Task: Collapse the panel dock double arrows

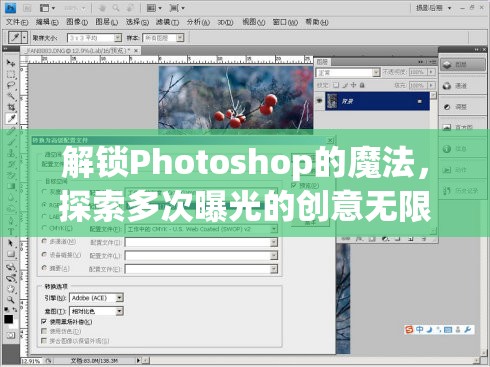Action: coord(477,49)
